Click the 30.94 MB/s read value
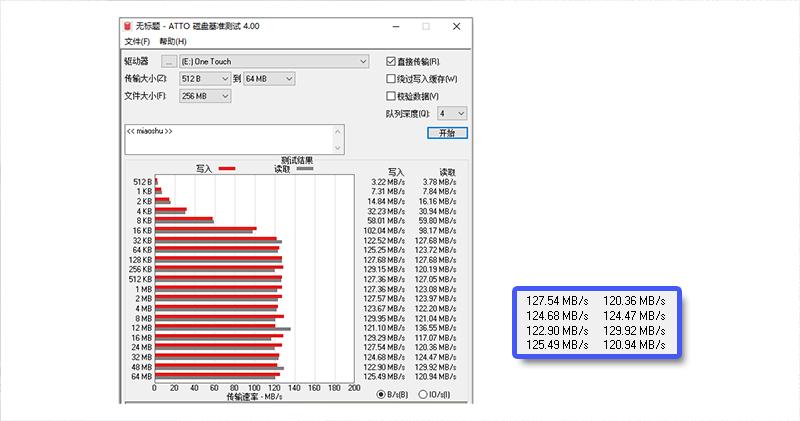This screenshot has height=421, width=800. (437, 211)
